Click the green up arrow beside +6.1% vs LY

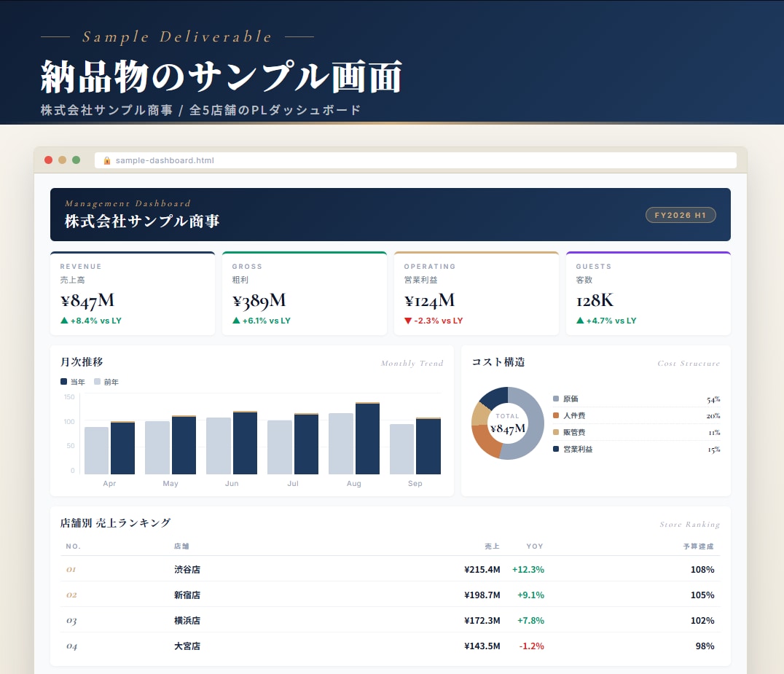(236, 321)
